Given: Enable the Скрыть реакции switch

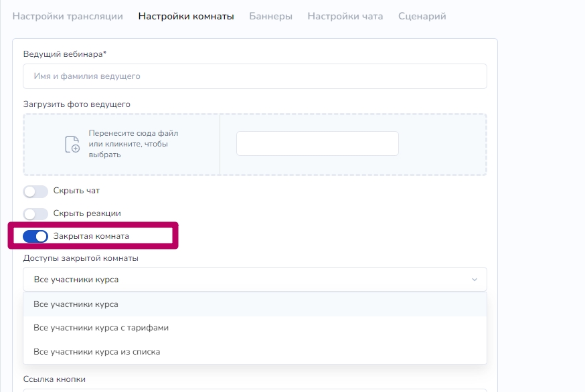Looking at the screenshot, I should pyautogui.click(x=35, y=214).
